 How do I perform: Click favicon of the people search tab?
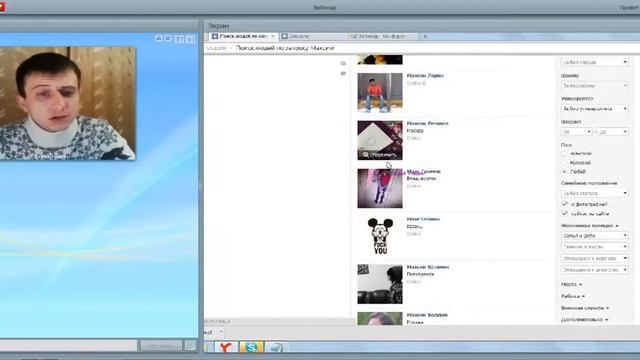(215, 36)
